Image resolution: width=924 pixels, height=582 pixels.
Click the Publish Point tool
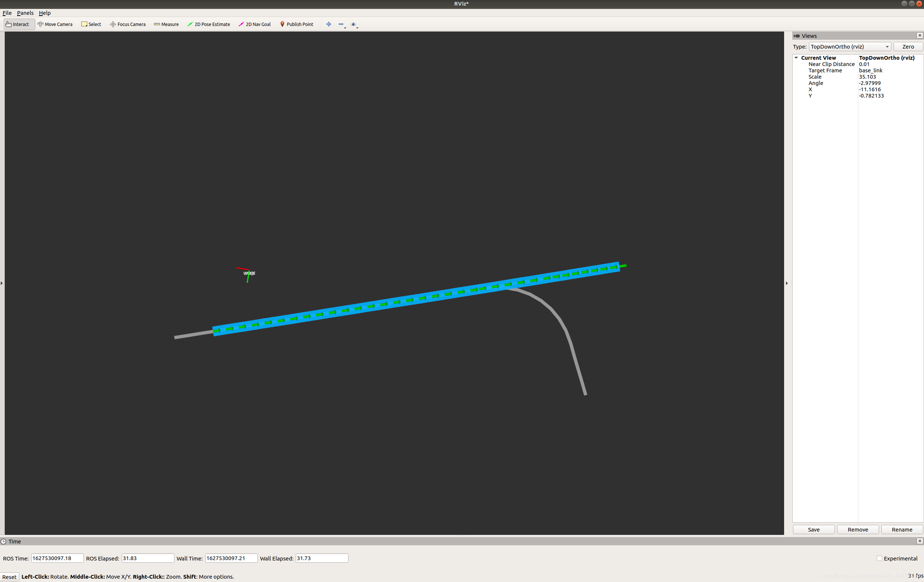296,24
